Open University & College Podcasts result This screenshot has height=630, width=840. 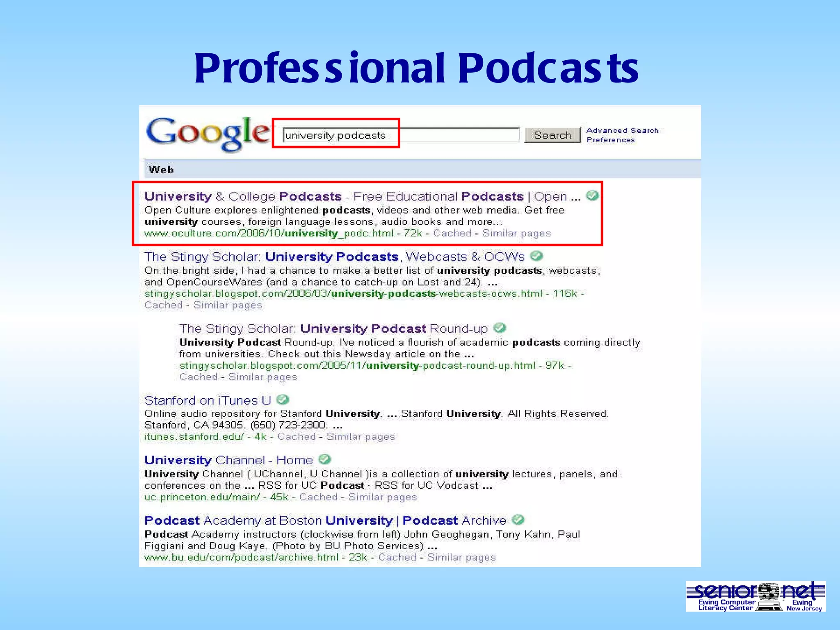tap(363, 196)
